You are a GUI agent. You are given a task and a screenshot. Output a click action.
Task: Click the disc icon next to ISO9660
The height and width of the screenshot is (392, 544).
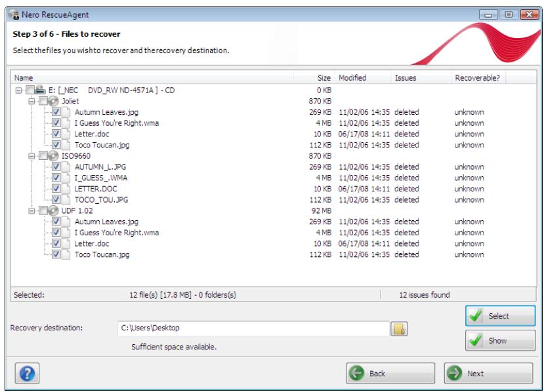53,156
